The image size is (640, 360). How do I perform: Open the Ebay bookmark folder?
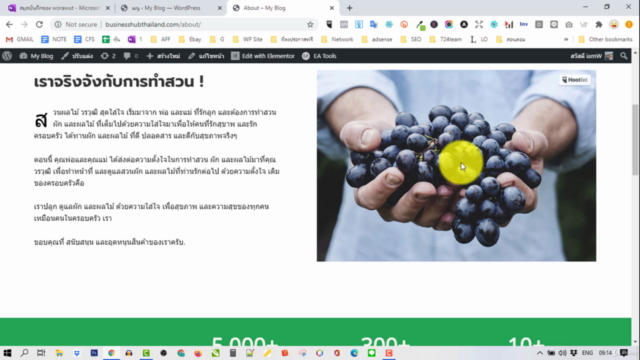pos(190,39)
